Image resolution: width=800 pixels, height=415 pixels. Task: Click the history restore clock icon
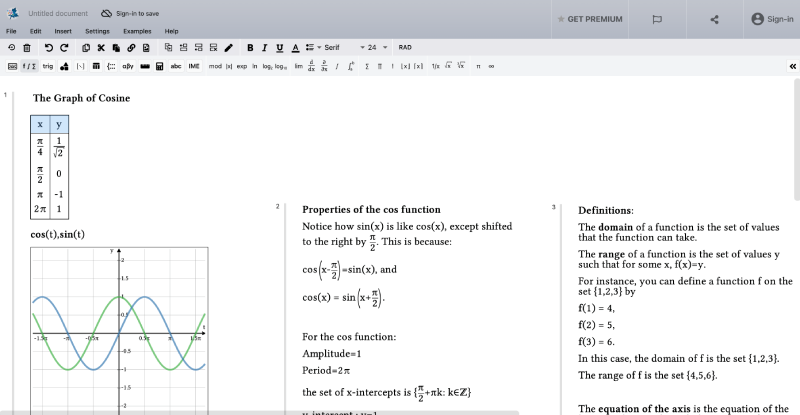coord(12,47)
